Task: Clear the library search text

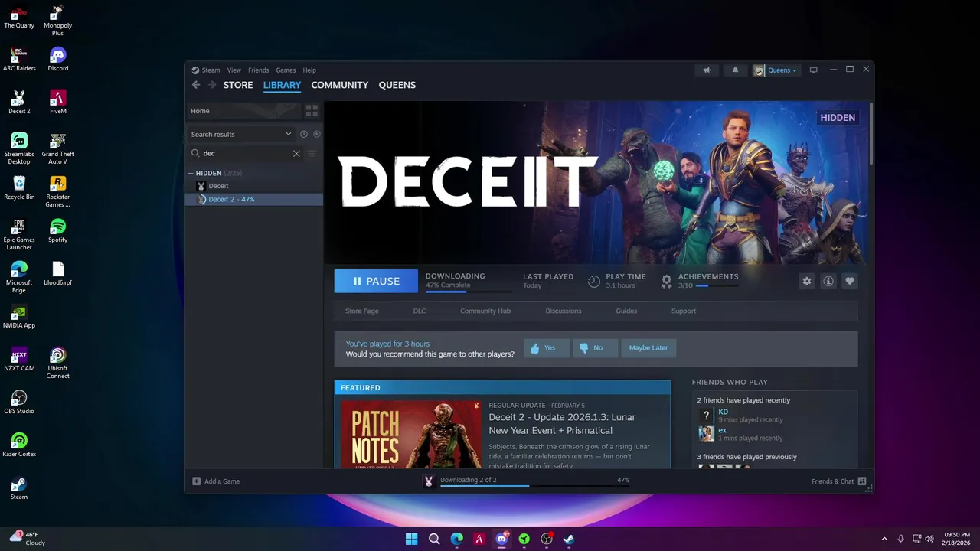Action: point(296,153)
